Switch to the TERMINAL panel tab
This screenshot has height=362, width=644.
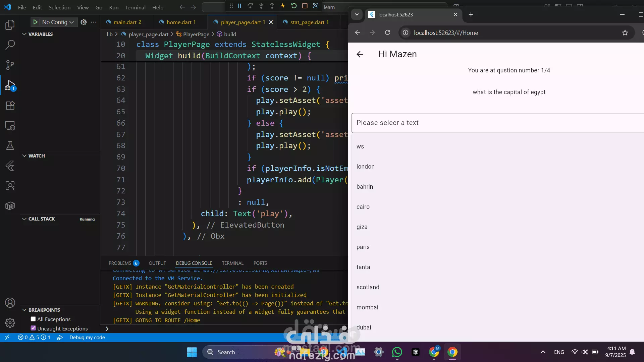pos(232,263)
